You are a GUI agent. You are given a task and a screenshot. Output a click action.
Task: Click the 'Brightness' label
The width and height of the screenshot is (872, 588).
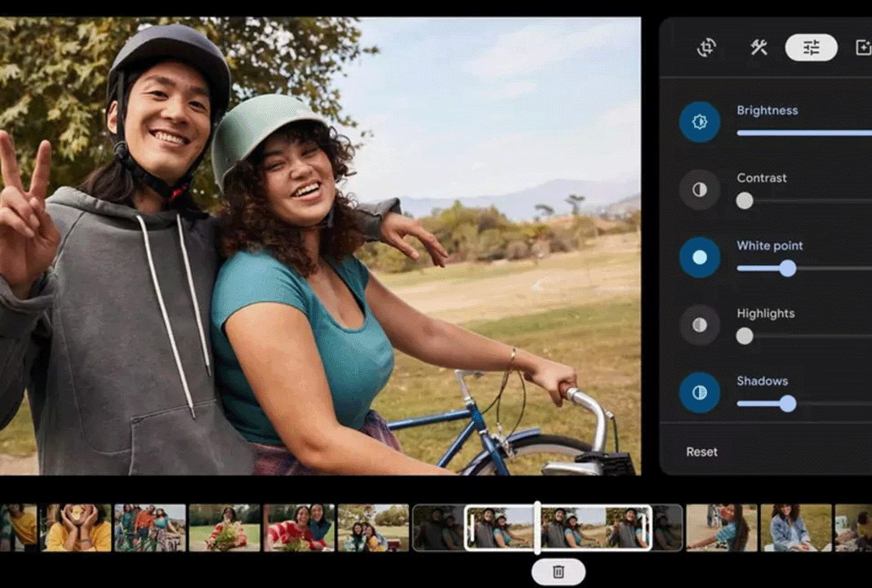pos(767,110)
